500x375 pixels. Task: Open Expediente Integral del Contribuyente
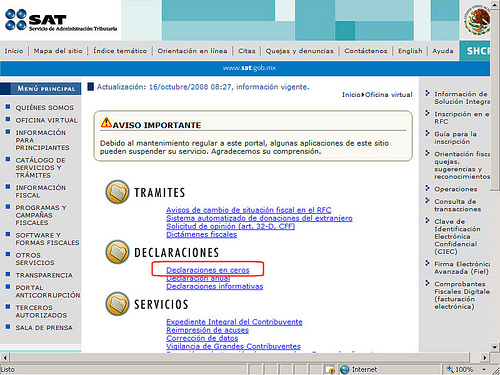tap(234, 322)
